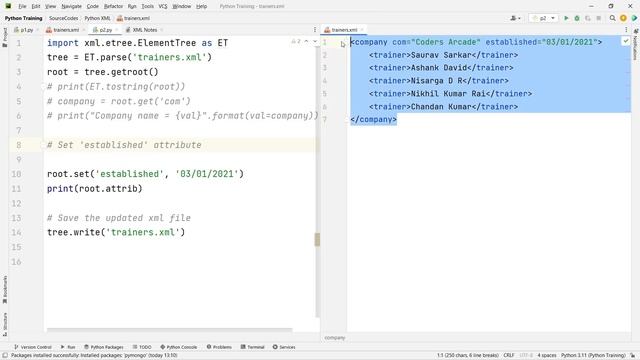Go to next highlighted problem arrow

pos(315,42)
